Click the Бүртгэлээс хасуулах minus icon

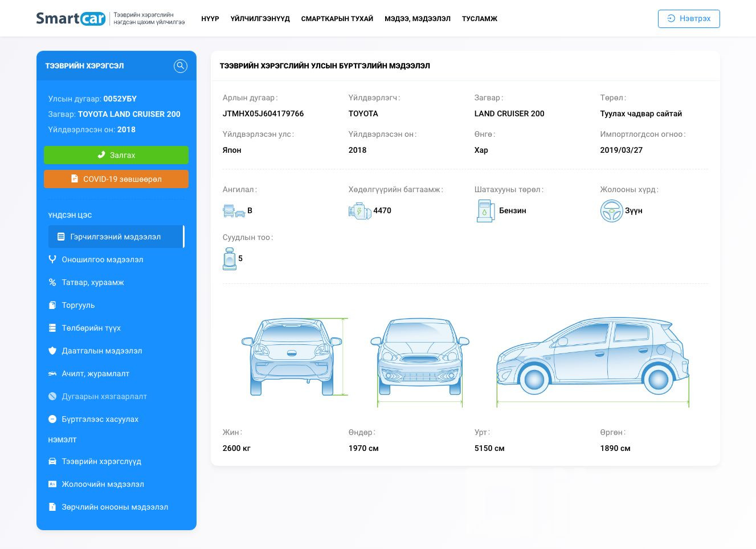52,419
